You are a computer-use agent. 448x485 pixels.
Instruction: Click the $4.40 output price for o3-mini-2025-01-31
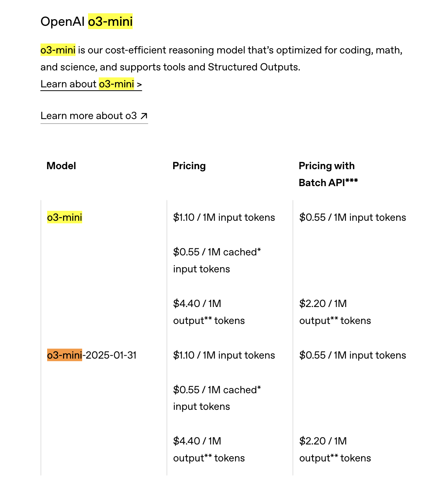pos(209,450)
